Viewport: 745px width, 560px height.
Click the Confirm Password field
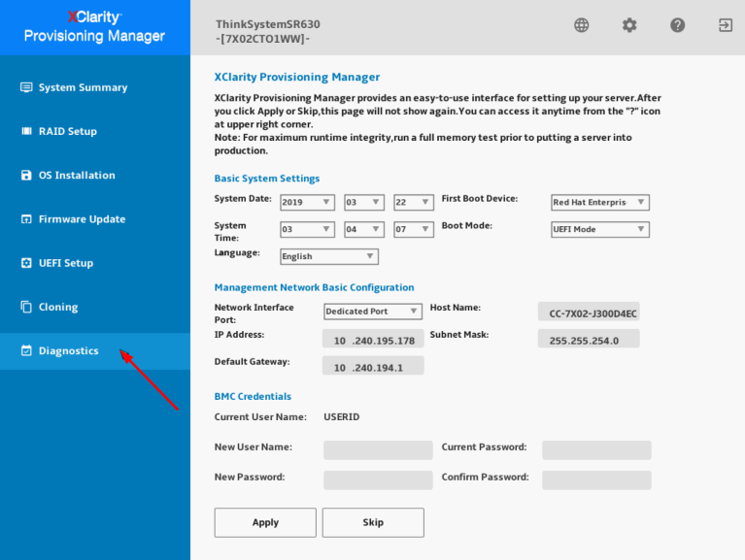click(596, 479)
